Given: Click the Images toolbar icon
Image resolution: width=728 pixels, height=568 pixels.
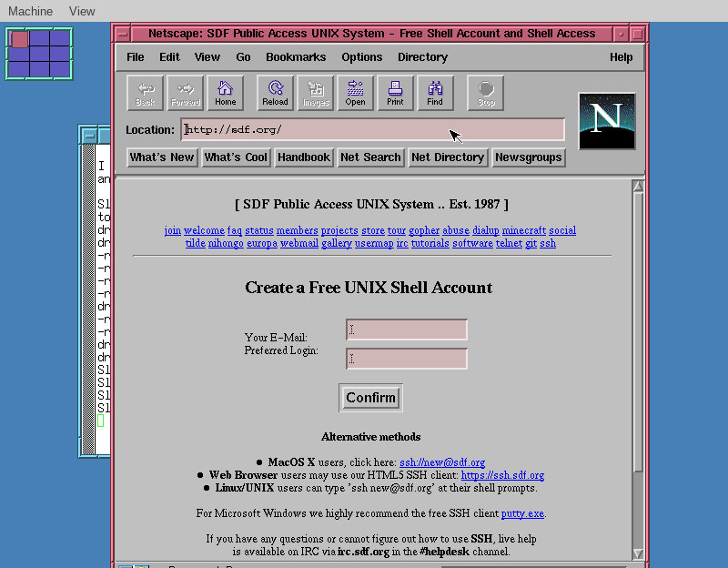Looking at the screenshot, I should coord(316,93).
